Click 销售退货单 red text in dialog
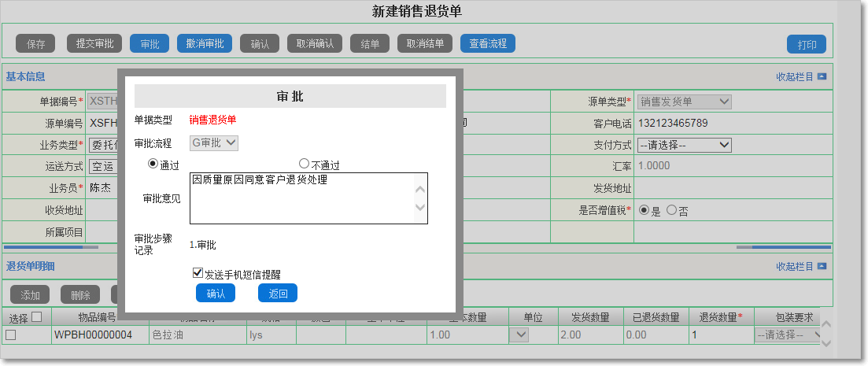 tap(212, 120)
